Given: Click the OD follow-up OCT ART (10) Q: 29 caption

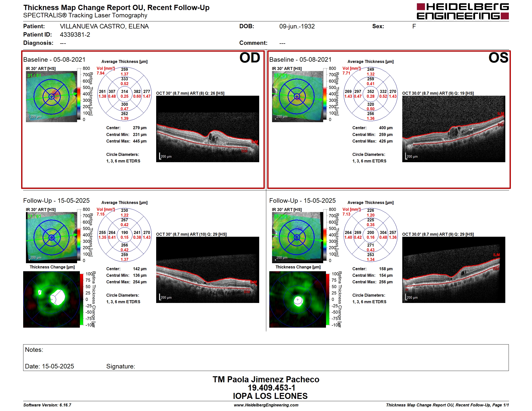Looking at the screenshot, I should [x=191, y=234].
